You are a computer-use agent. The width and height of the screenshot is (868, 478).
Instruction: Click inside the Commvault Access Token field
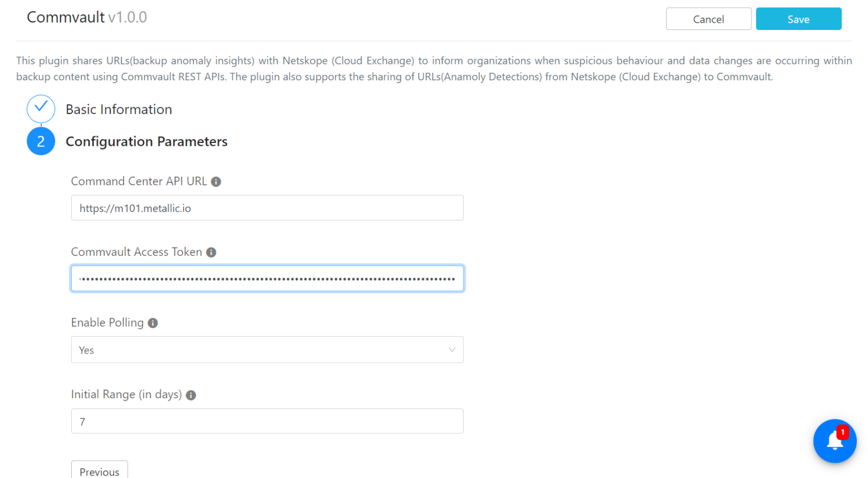coord(267,278)
